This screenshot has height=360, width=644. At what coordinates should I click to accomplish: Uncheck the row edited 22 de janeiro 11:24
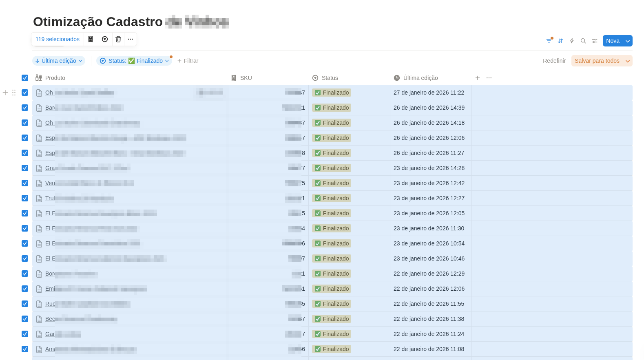[x=25, y=334]
